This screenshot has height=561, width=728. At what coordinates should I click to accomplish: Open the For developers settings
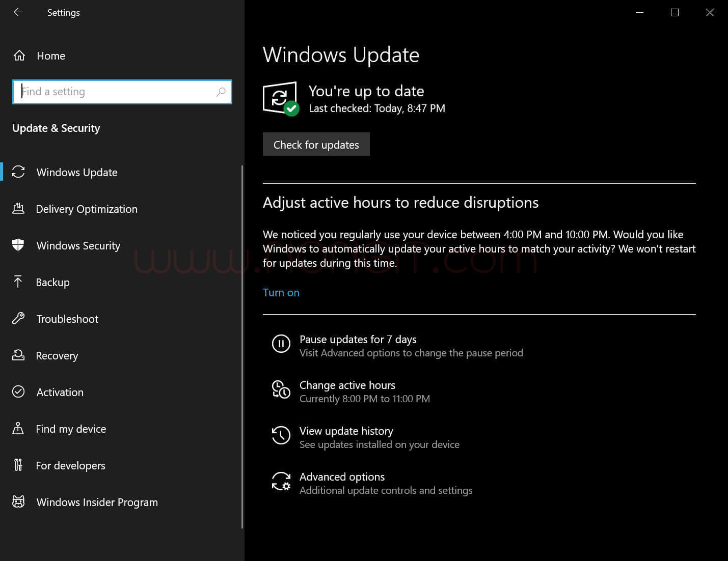click(71, 465)
